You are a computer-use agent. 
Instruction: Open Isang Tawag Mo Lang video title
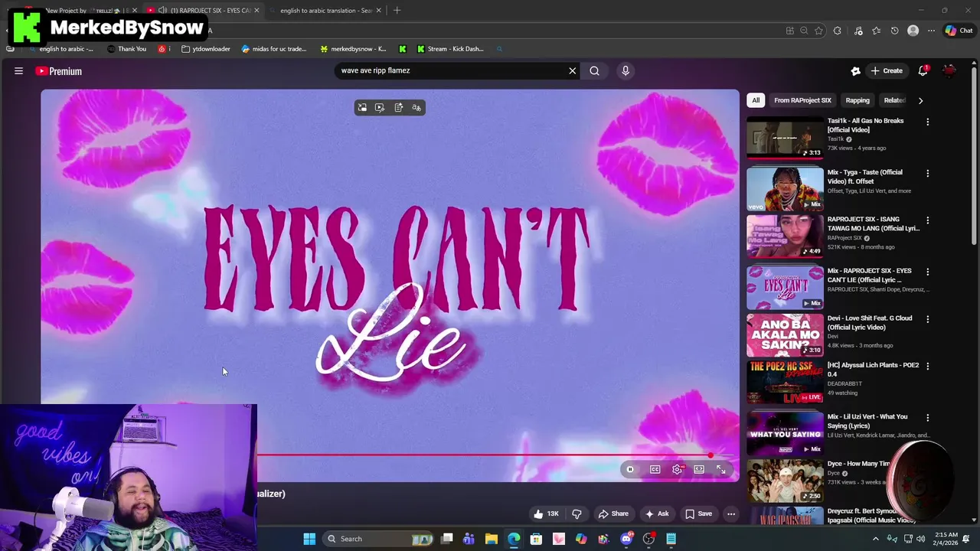(x=874, y=223)
